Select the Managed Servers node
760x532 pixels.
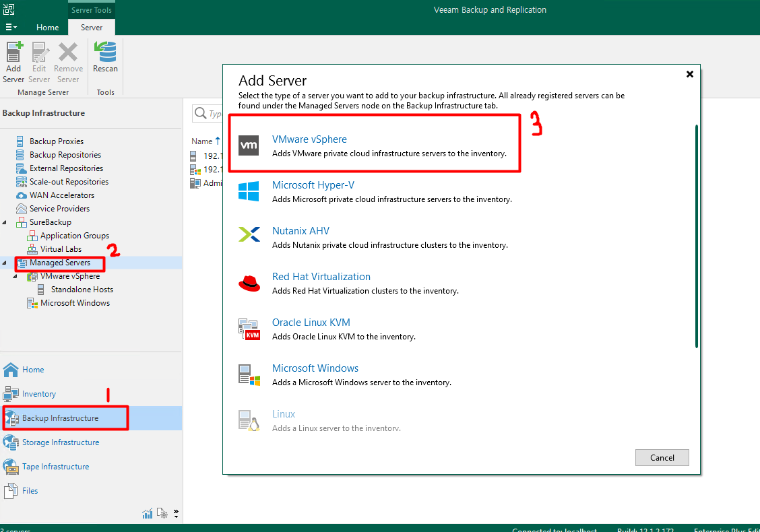pos(59,263)
